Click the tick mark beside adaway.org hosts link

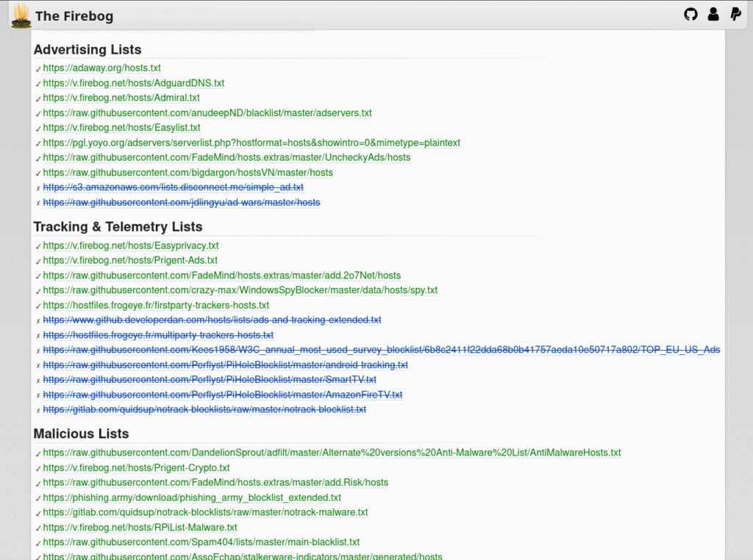pyautogui.click(x=38, y=69)
